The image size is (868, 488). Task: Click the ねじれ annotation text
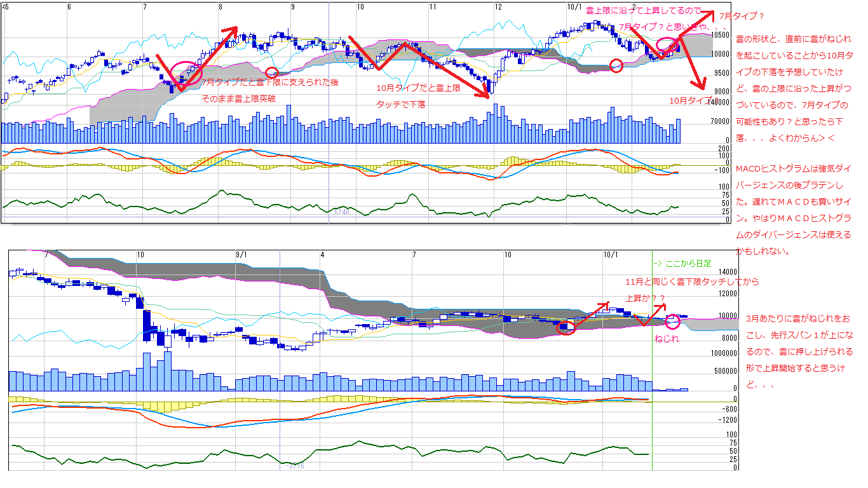(x=667, y=339)
